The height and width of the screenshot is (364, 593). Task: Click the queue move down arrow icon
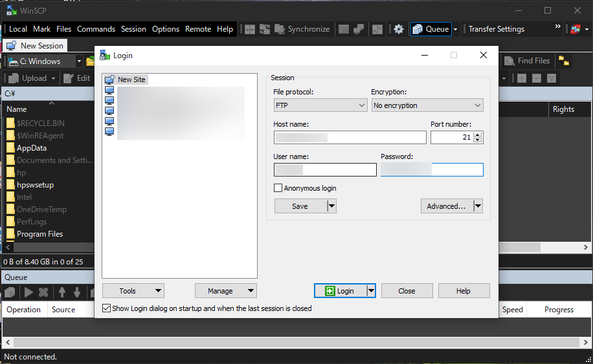[77, 292]
